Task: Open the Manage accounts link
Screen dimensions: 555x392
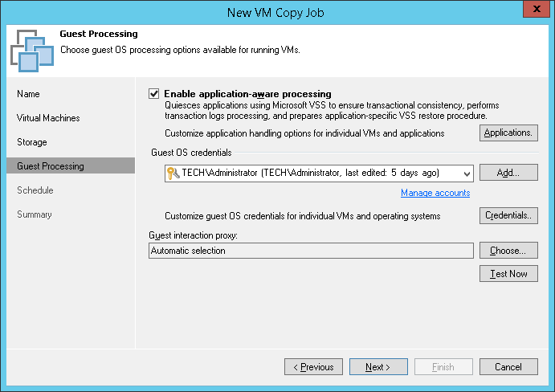Action: pos(435,193)
